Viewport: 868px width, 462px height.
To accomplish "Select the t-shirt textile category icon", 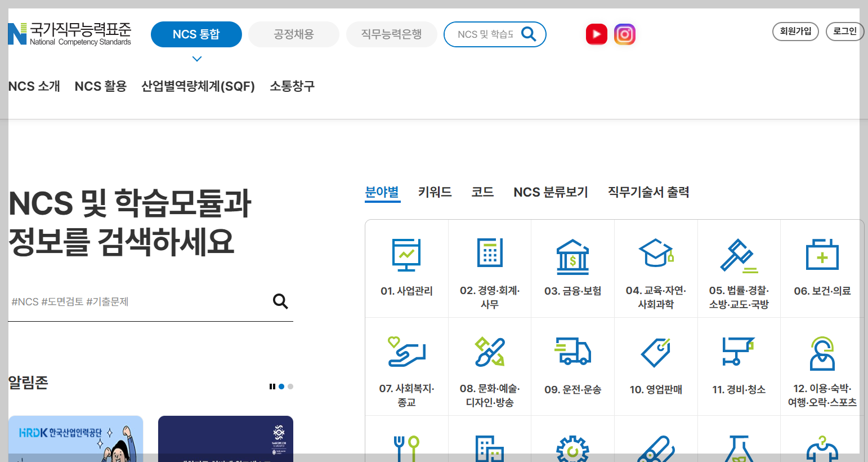I will pyautogui.click(x=822, y=448).
